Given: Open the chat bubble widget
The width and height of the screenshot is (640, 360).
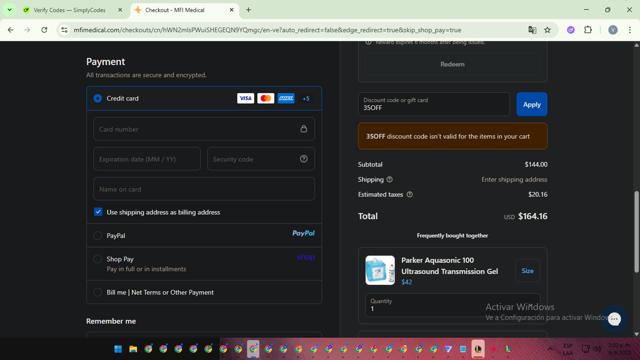Looking at the screenshot, I should coord(614,319).
